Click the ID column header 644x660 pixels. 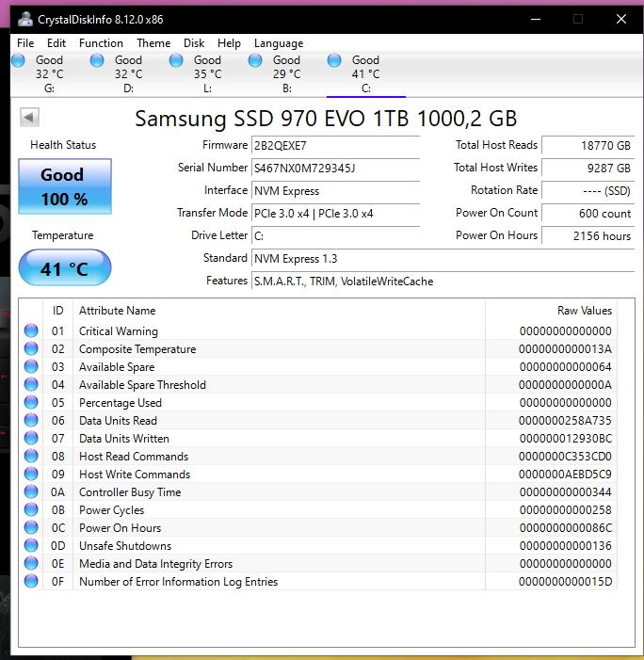click(x=58, y=311)
